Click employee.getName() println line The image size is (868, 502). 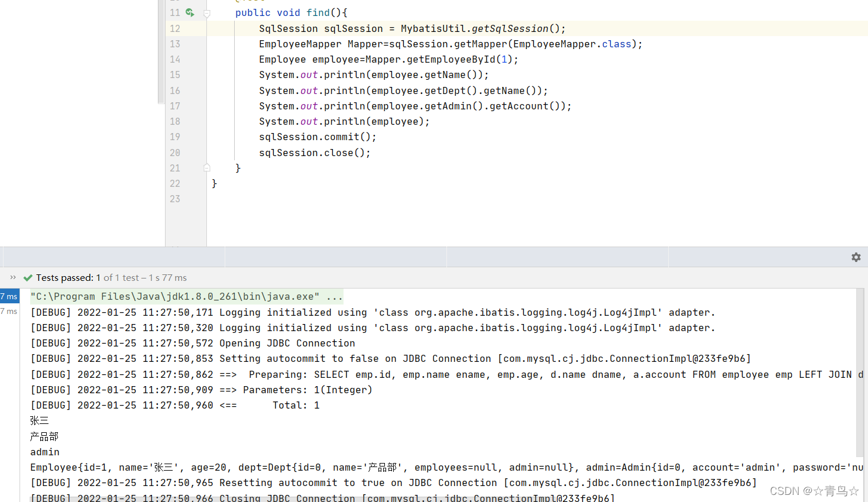click(x=374, y=75)
